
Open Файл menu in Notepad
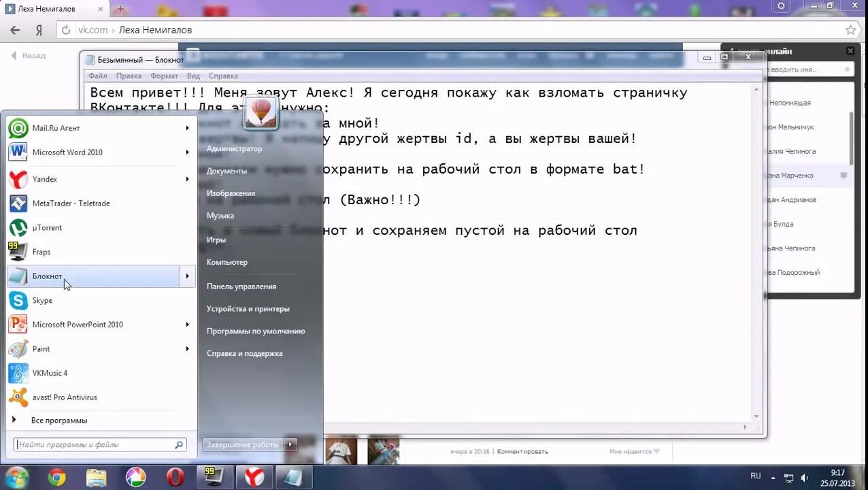98,76
